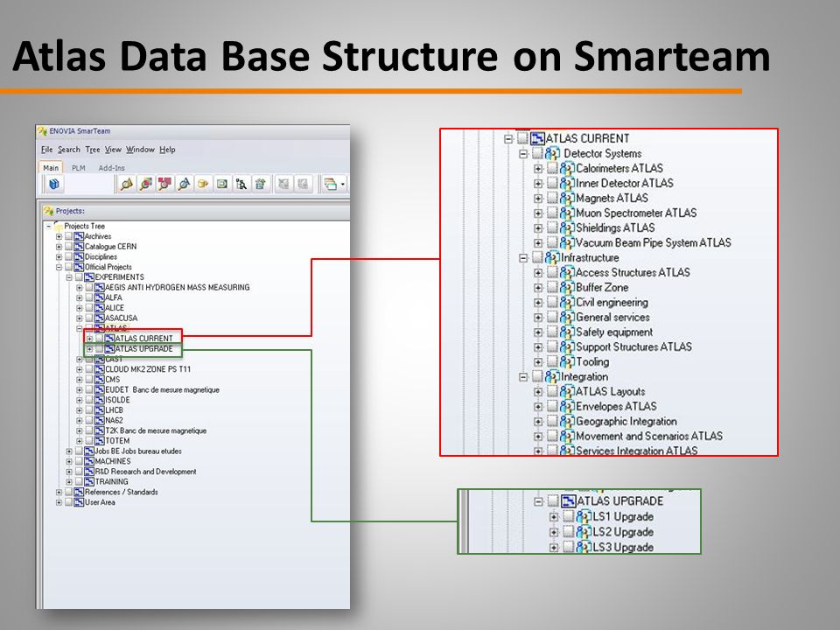Click the icon beside Magnets ATLAS

pos(567,199)
